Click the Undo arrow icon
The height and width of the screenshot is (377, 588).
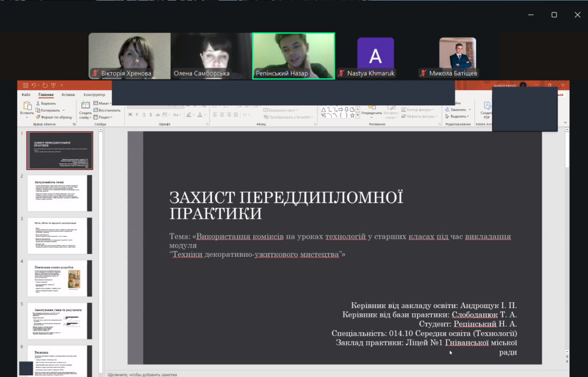point(35,86)
